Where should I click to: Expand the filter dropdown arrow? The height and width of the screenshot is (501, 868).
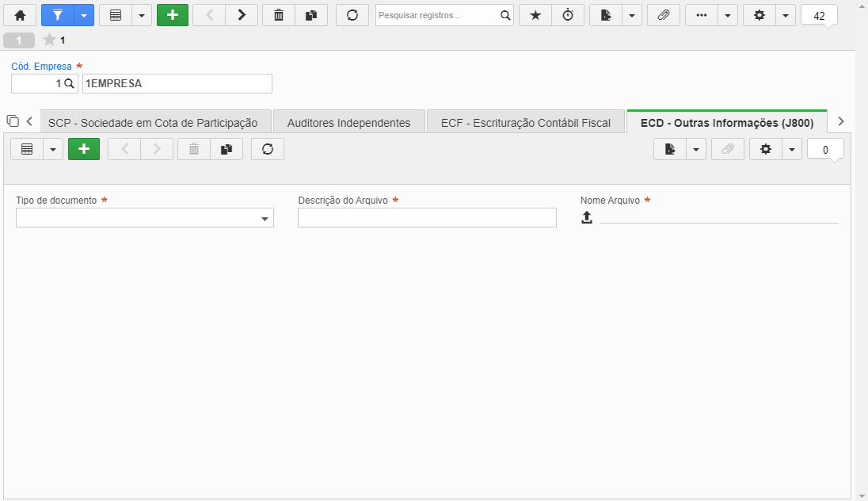[84, 16]
